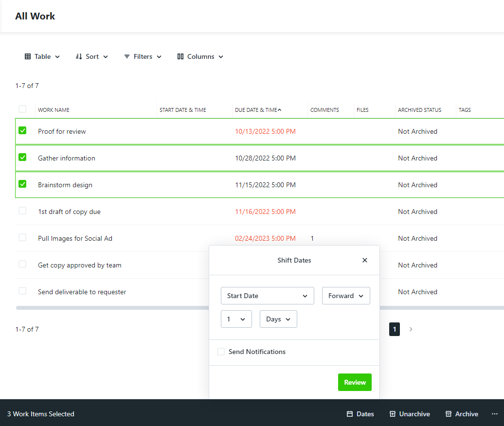Screen dimensions: 504x426
Task: Open the Days unit dropdown
Action: click(x=278, y=319)
